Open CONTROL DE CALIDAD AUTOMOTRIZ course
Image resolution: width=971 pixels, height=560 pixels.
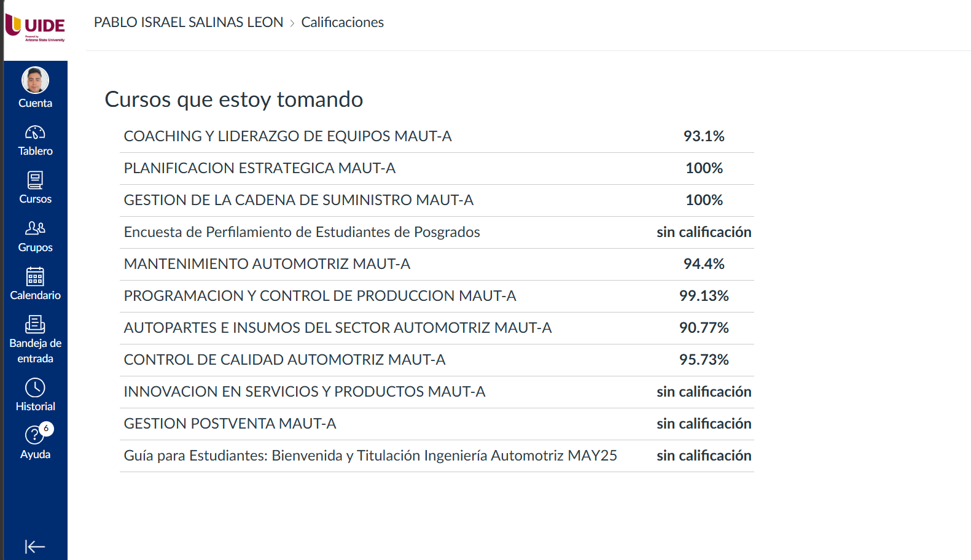point(284,360)
